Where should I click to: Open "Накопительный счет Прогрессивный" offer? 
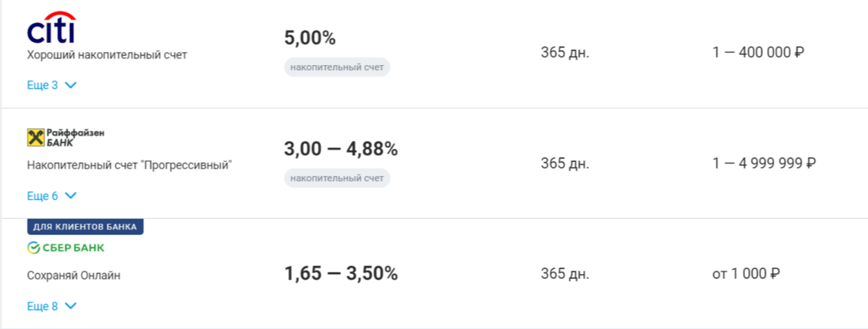pyautogui.click(x=129, y=165)
